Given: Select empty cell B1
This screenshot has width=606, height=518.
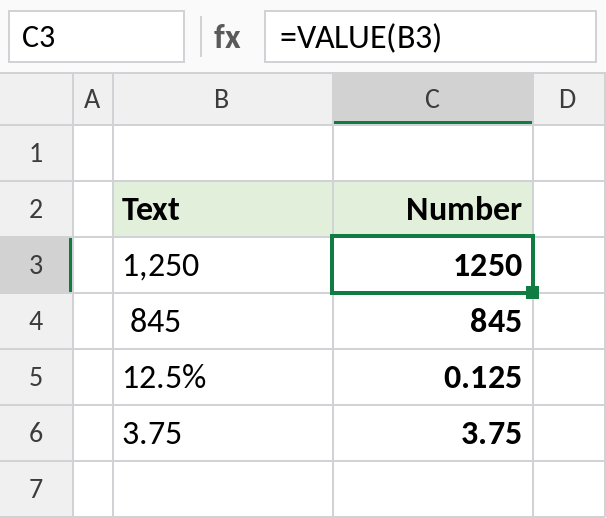Looking at the screenshot, I should tap(223, 153).
